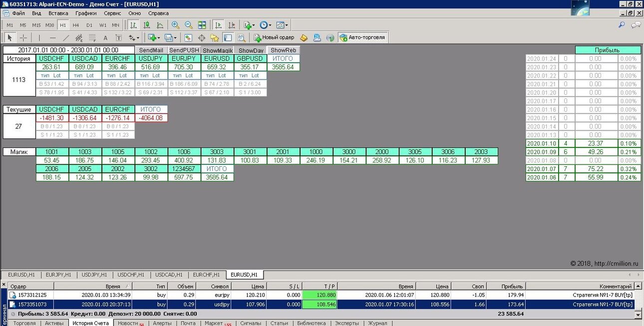Open the new chart dropdown

click(x=154, y=37)
